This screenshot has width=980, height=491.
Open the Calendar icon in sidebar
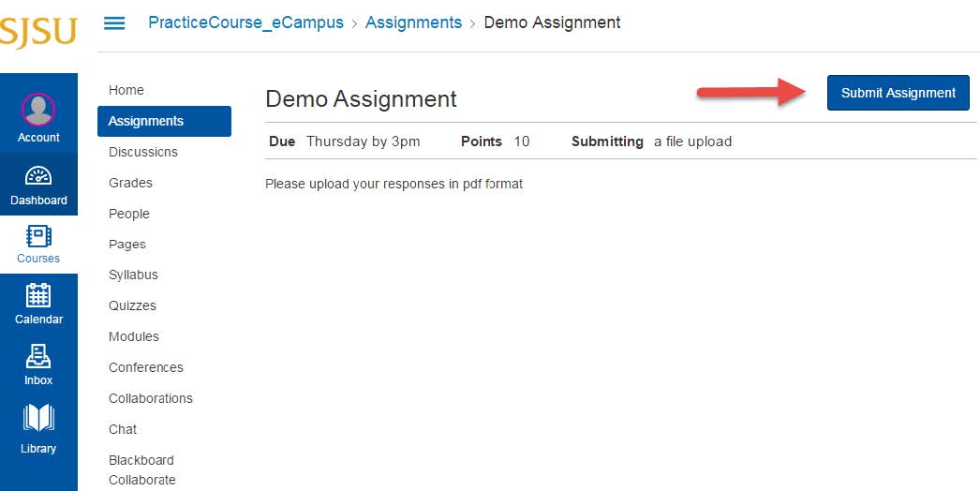pos(38,295)
